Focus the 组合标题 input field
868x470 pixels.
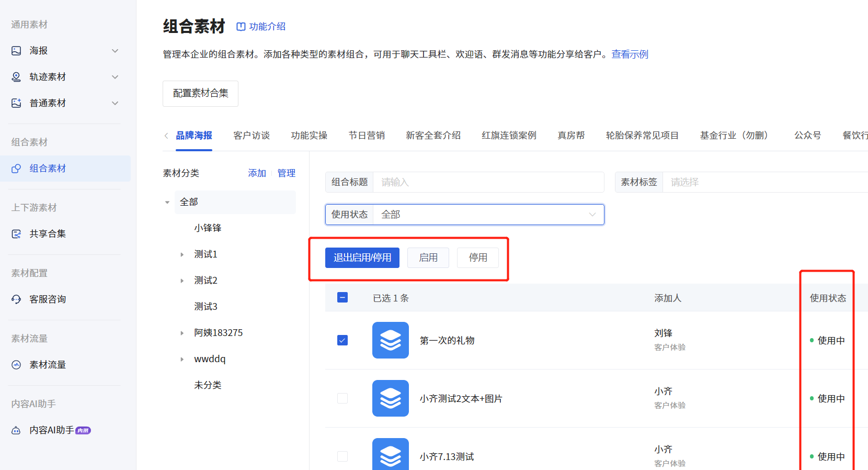click(465, 182)
